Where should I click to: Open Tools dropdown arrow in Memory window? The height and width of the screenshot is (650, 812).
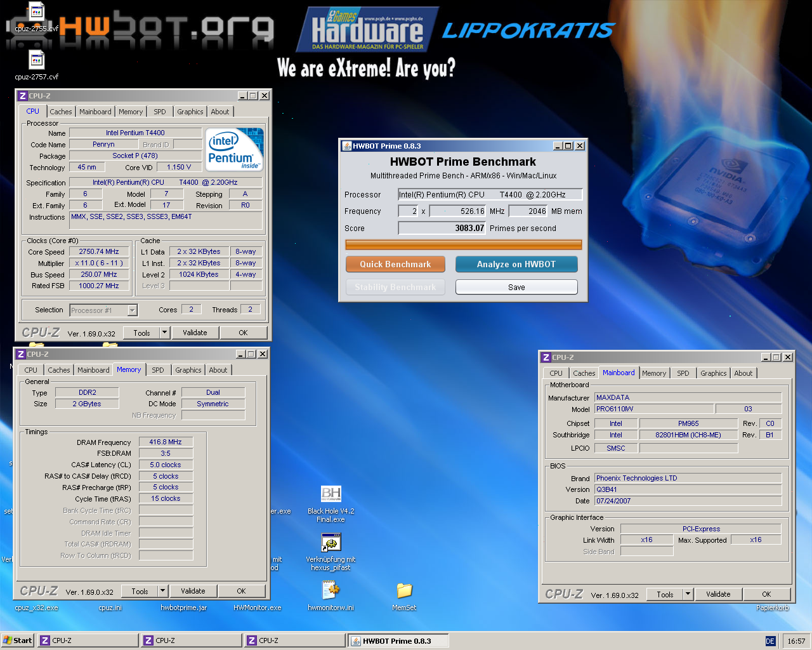162,591
